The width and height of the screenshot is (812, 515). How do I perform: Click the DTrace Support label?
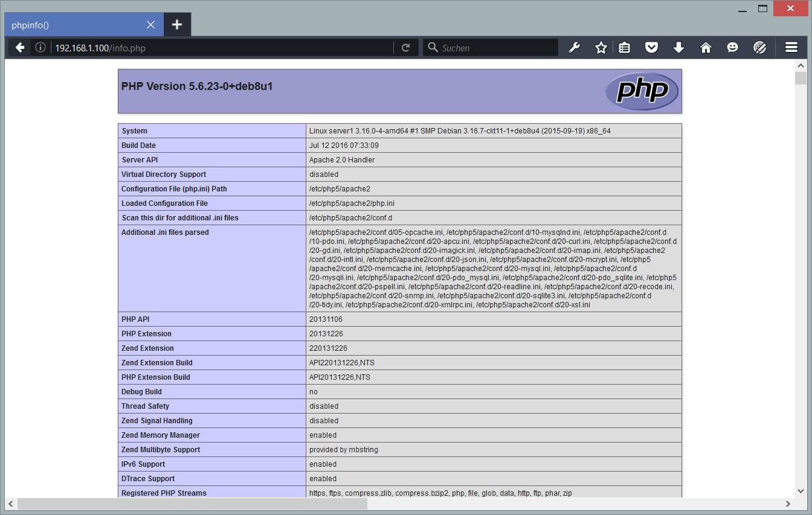pos(148,479)
